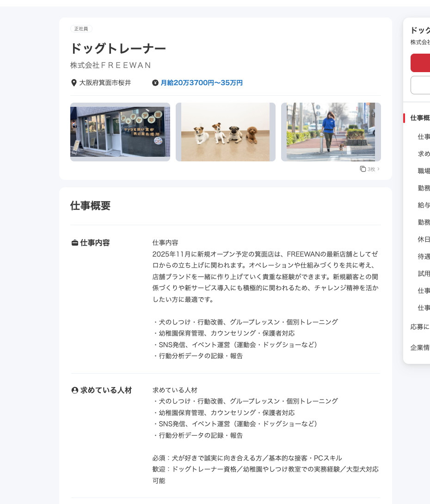Open the 企業情報 section from sidebar
Image resolution: width=430 pixels, height=504 pixels.
(x=420, y=347)
